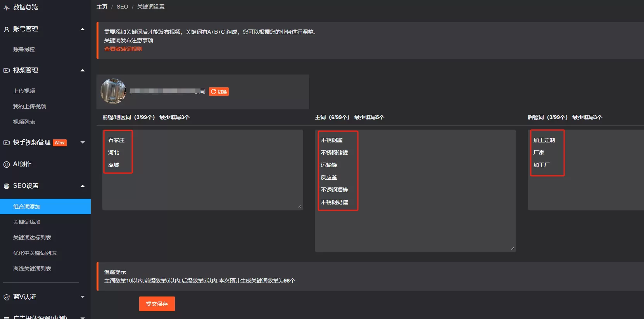This screenshot has height=319, width=644.
Task: Click the 快手视频管理 icon
Action: pos(6,142)
